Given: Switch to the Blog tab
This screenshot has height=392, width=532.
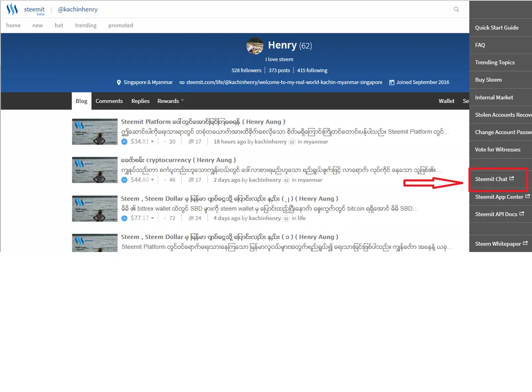Looking at the screenshot, I should (81, 101).
